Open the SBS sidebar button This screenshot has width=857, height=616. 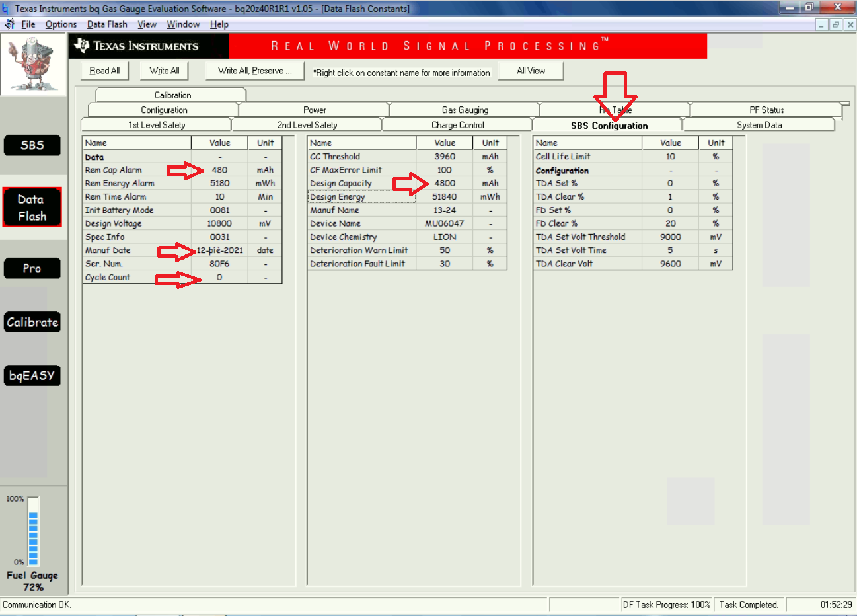(x=32, y=145)
